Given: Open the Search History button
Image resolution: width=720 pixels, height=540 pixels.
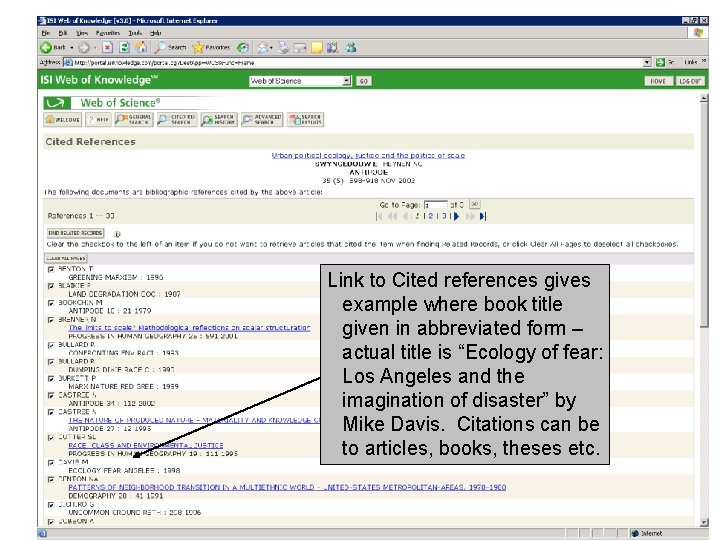Looking at the screenshot, I should coord(219,119).
